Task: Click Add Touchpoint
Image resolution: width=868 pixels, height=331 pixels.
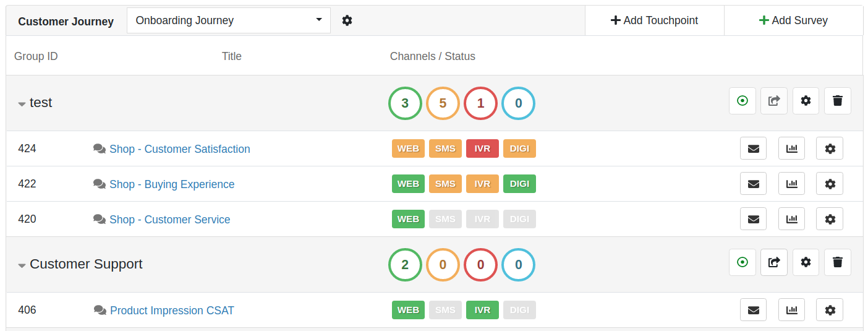Action: pos(654,20)
